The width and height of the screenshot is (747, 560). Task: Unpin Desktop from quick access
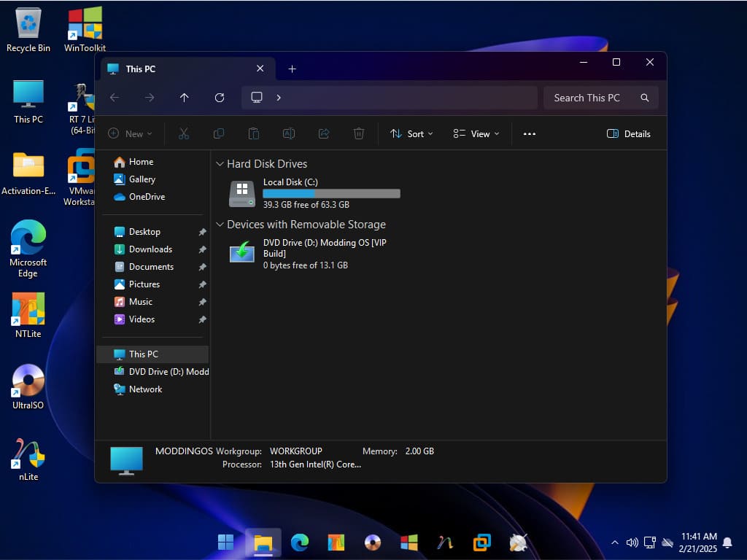pos(203,232)
